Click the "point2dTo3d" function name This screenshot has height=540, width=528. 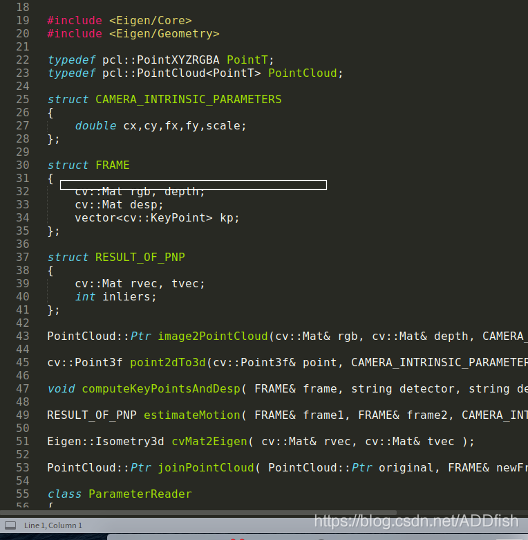click(x=168, y=362)
